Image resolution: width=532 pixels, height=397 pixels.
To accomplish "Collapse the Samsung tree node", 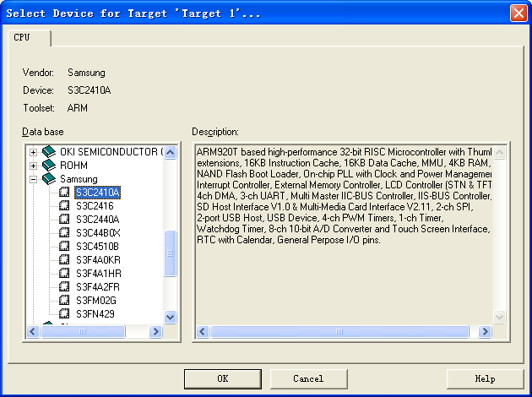I will [x=33, y=180].
